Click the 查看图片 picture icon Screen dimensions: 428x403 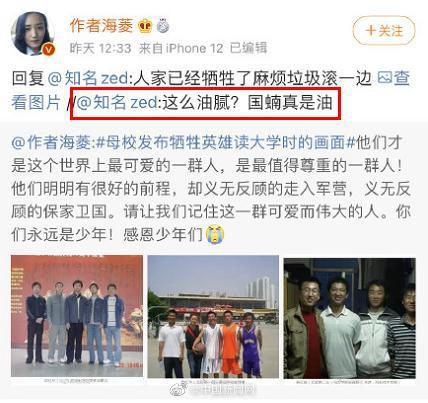[x=384, y=78]
